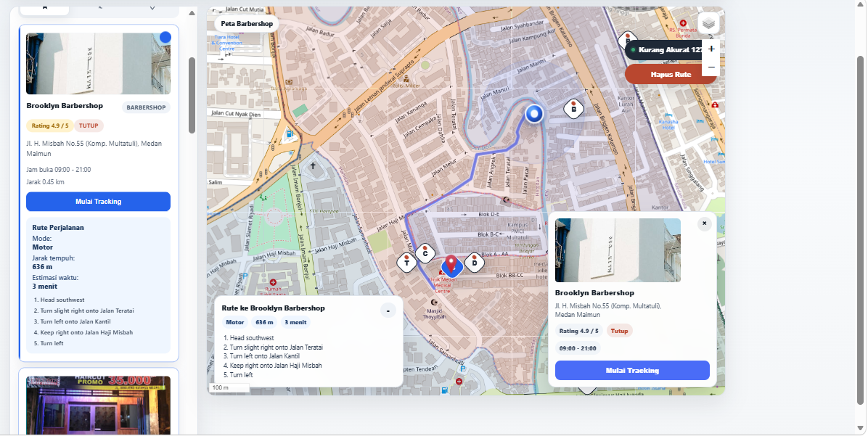Click Mulai Tracking in the sidebar card
The image size is (868, 436).
[98, 202]
